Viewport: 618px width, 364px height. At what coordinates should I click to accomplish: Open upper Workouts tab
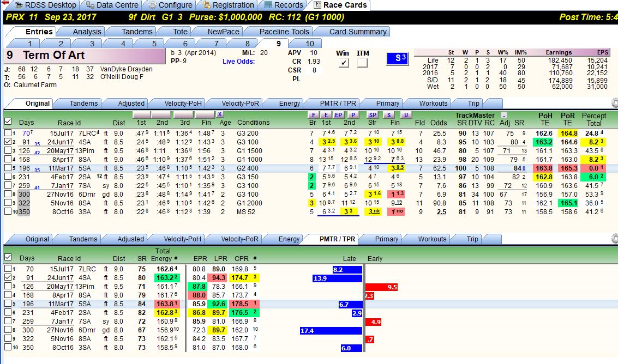click(433, 103)
